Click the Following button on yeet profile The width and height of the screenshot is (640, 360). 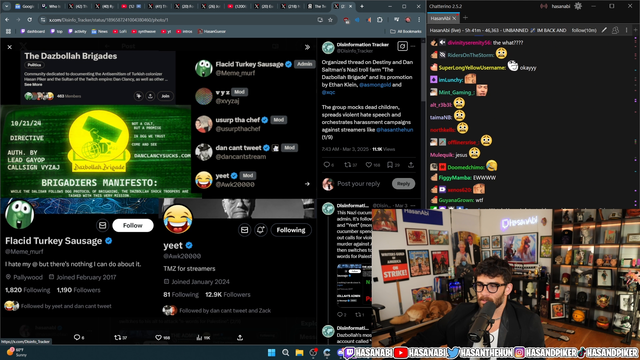291,230
